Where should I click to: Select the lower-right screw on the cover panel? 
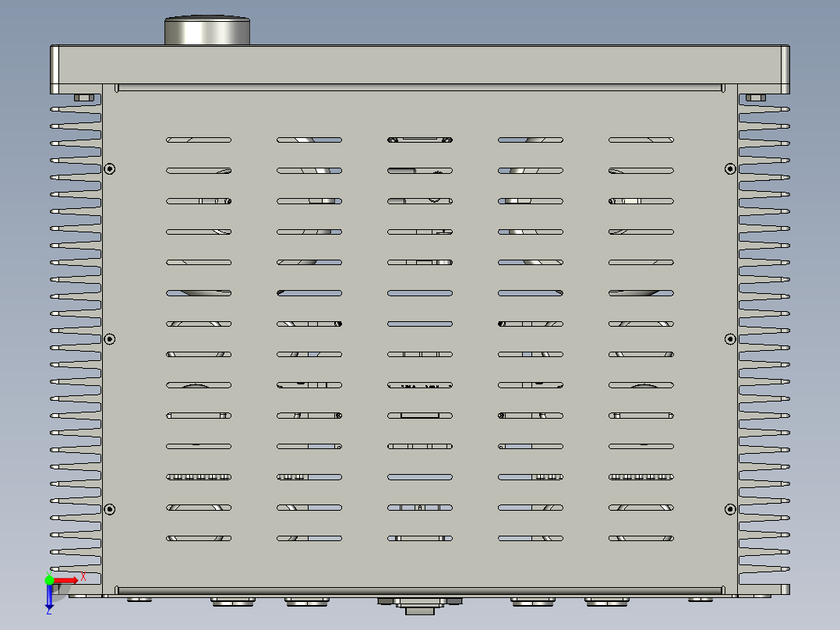(x=730, y=509)
